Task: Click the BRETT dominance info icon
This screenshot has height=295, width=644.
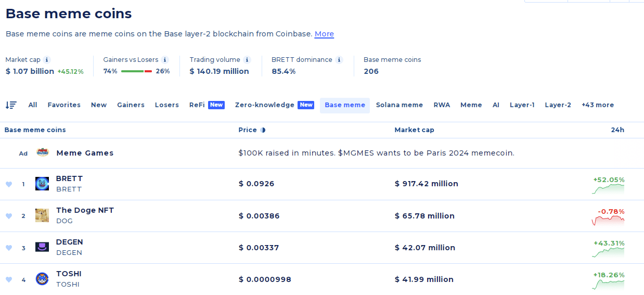Action: click(x=339, y=60)
